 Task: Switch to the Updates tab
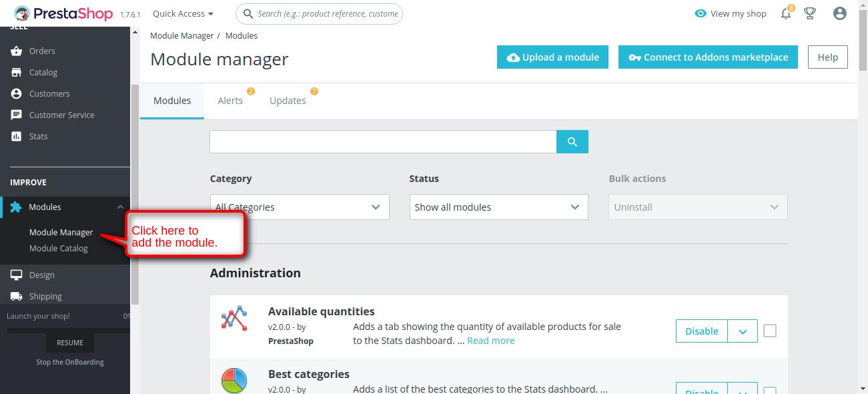[x=288, y=101]
